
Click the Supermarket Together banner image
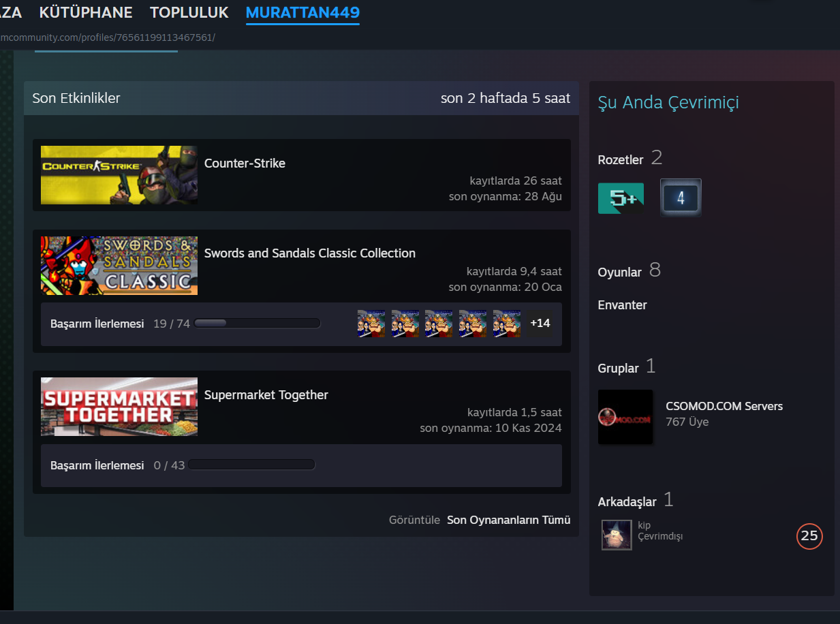click(x=119, y=407)
